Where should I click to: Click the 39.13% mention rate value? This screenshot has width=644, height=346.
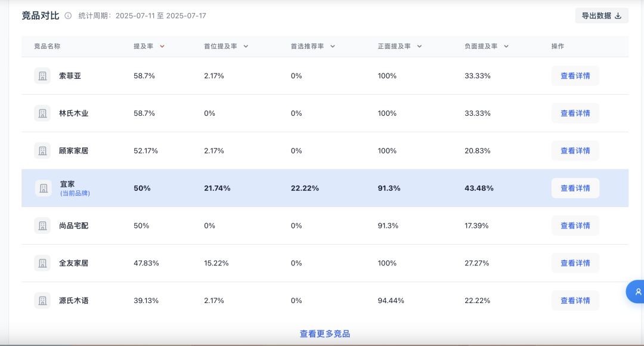point(146,301)
